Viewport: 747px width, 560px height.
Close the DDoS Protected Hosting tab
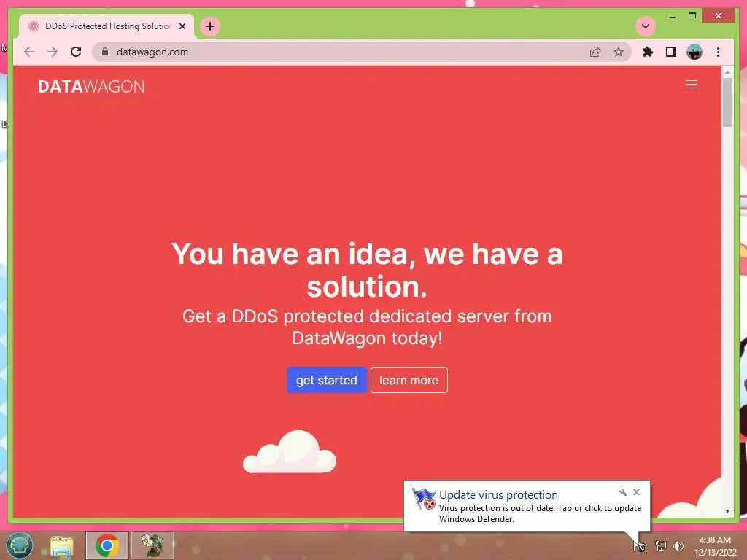click(182, 26)
